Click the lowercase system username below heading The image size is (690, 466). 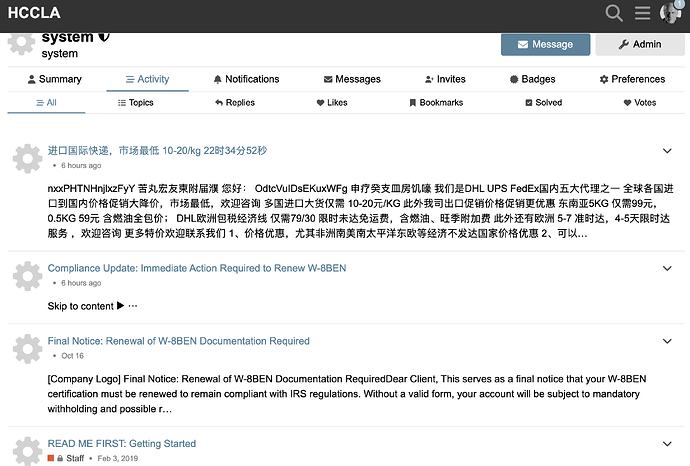(59, 54)
